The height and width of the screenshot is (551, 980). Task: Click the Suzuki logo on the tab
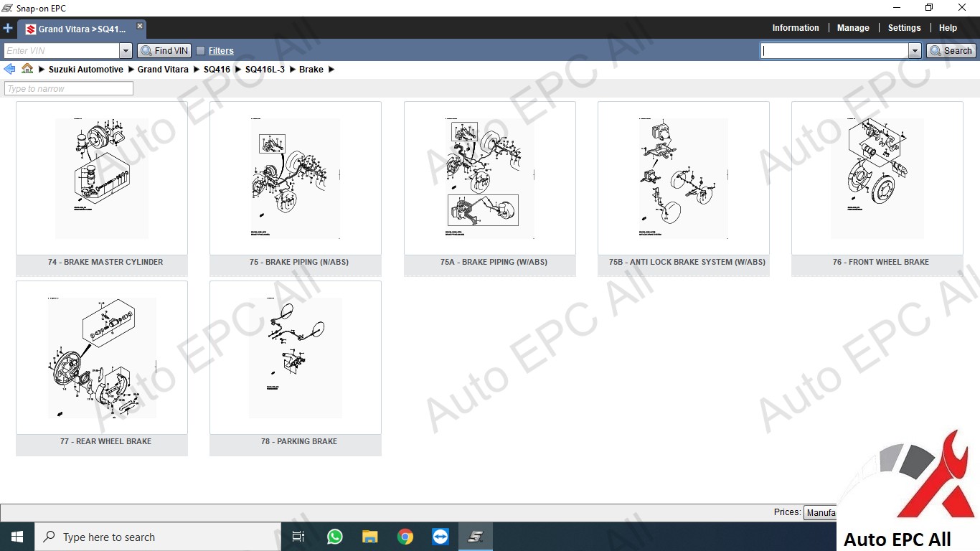point(31,29)
